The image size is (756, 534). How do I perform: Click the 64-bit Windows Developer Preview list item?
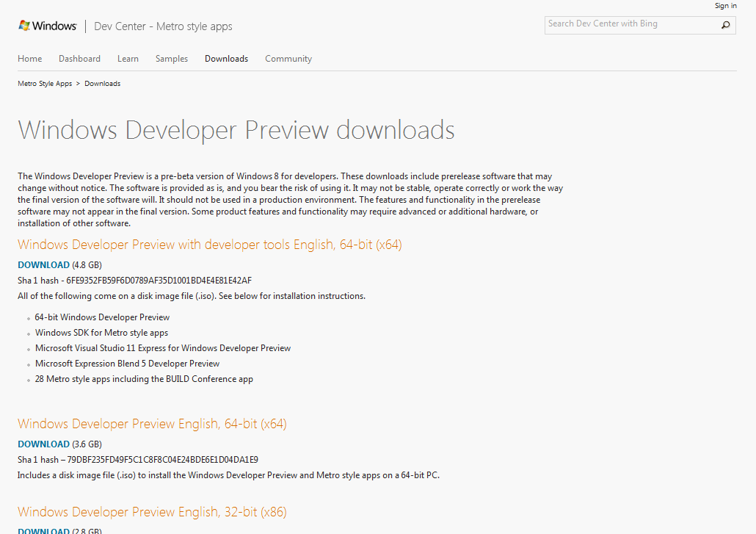point(102,317)
